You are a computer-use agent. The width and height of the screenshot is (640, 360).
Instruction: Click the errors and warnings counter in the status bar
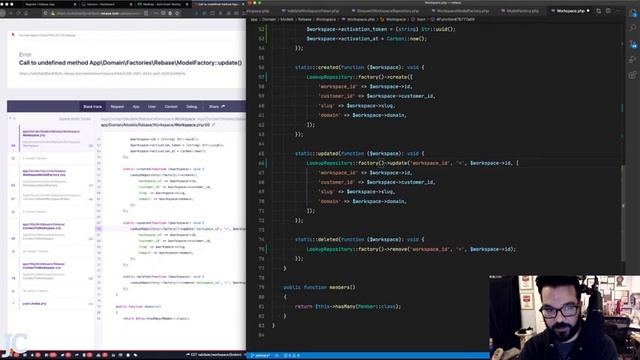click(291, 356)
